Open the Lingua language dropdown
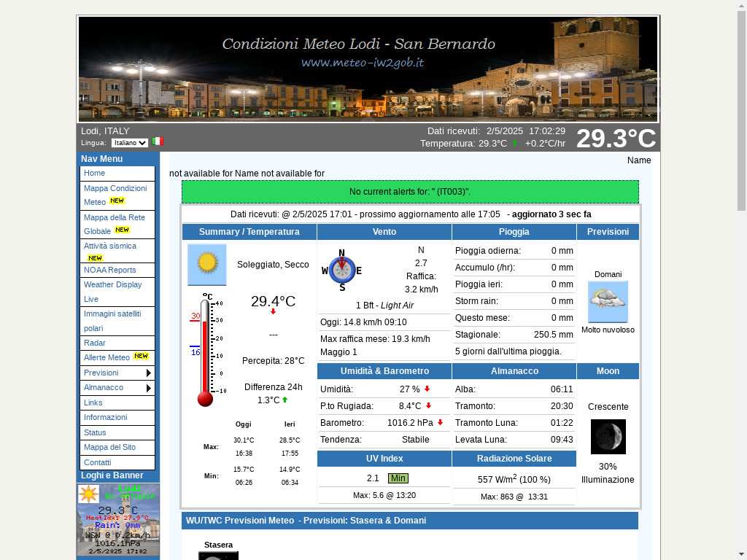The image size is (747, 560). (x=130, y=143)
